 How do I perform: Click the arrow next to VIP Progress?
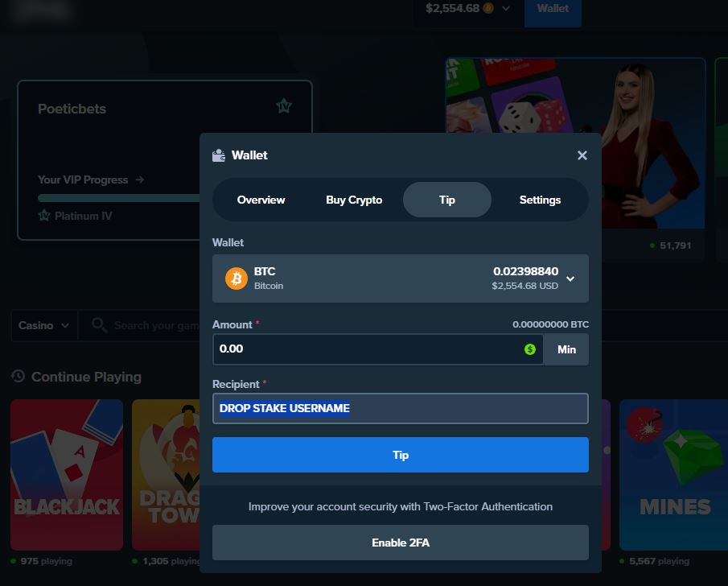pos(140,180)
